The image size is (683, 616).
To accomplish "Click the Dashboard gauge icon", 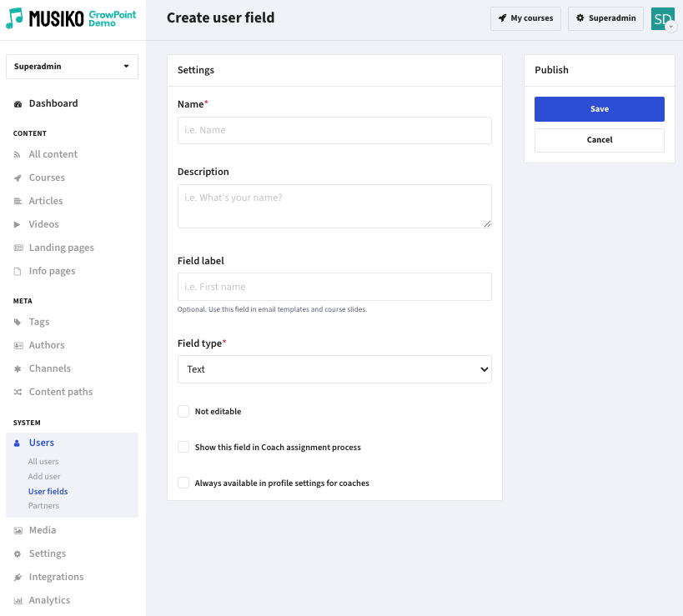I will pyautogui.click(x=18, y=104).
